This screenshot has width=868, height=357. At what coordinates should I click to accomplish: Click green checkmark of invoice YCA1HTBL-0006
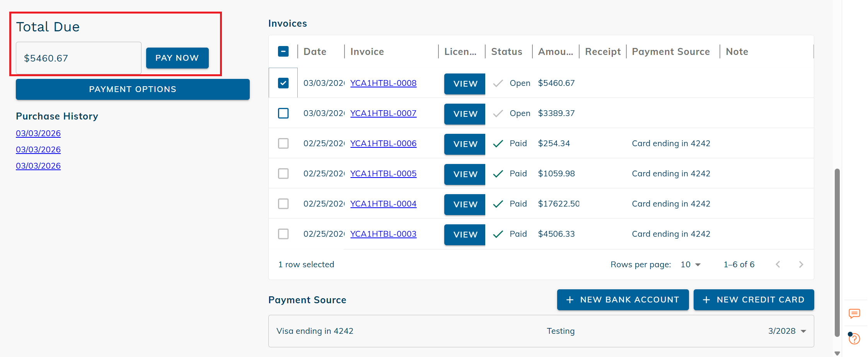click(498, 143)
